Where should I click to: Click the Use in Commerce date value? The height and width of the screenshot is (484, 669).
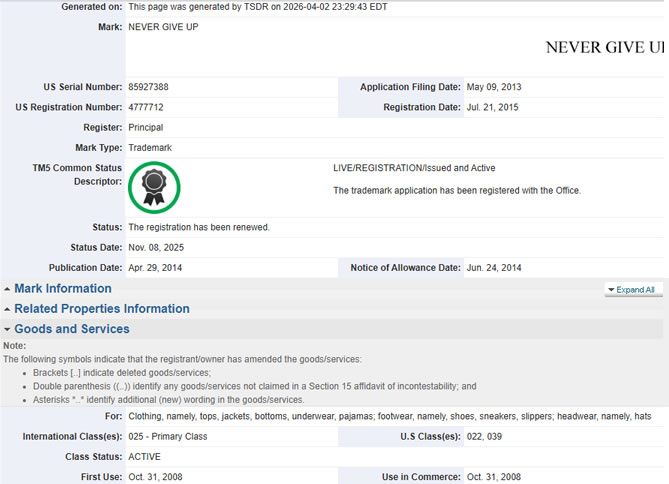coord(494,477)
